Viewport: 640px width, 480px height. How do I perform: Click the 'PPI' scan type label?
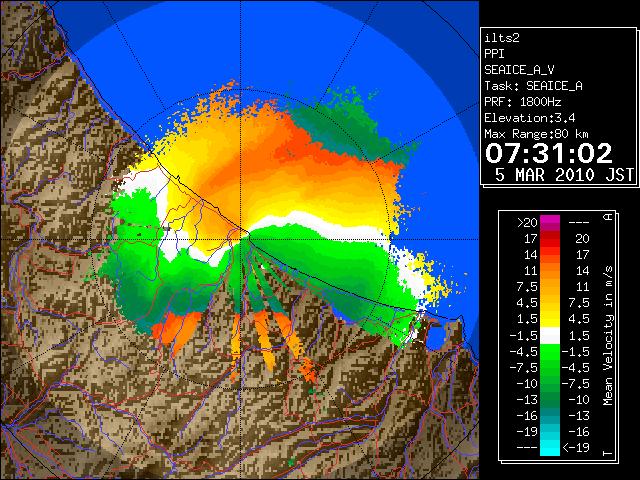click(494, 54)
